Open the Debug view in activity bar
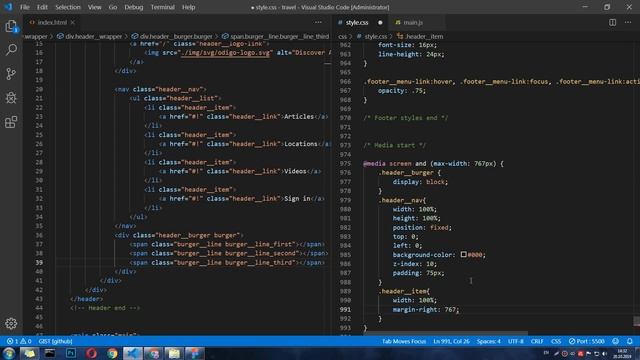Screen dimensions: 640x360 [x=11, y=98]
